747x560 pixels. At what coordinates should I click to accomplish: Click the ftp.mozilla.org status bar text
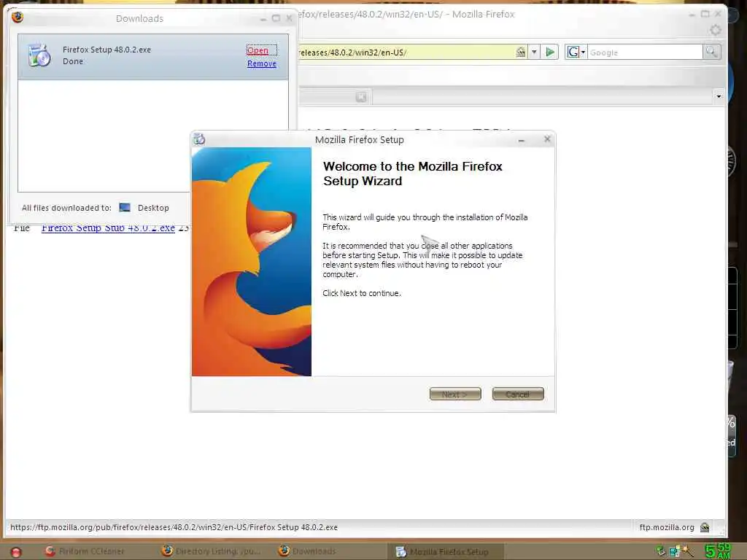[x=667, y=527]
